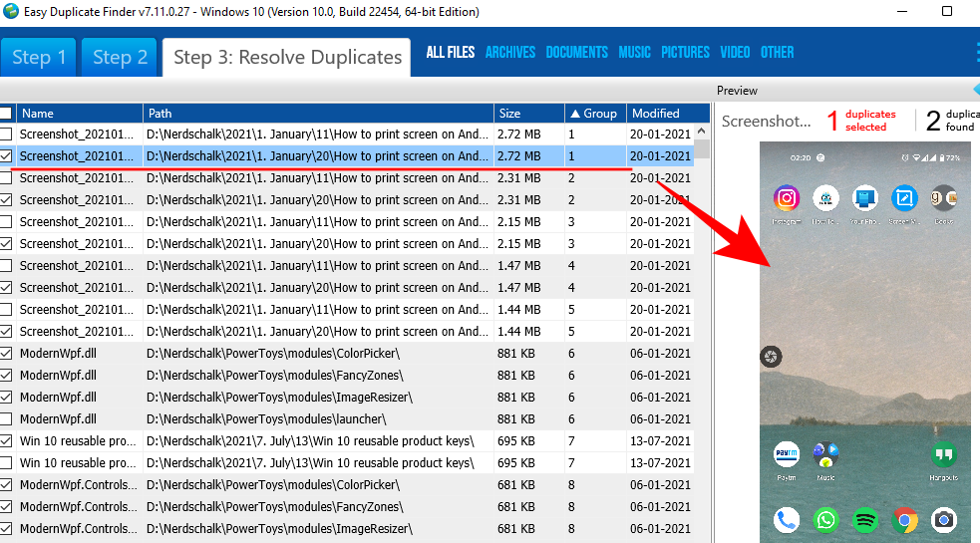Click the Spotify icon in the preview
Screen dimensions: 980x543
[864, 519]
